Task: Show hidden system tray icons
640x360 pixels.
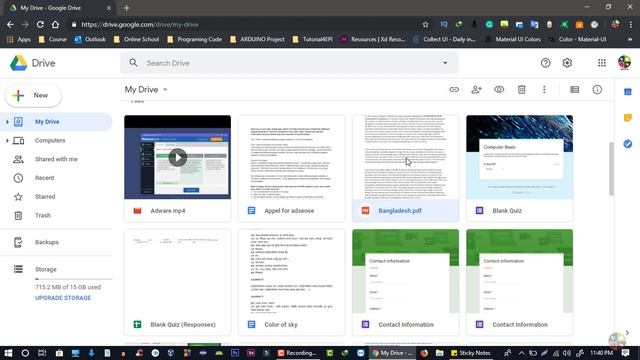Action: 521,353
